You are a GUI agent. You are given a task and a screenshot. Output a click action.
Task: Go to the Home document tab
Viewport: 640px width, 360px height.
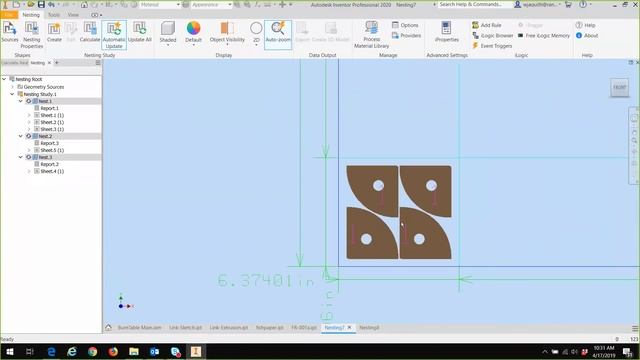pos(108,327)
